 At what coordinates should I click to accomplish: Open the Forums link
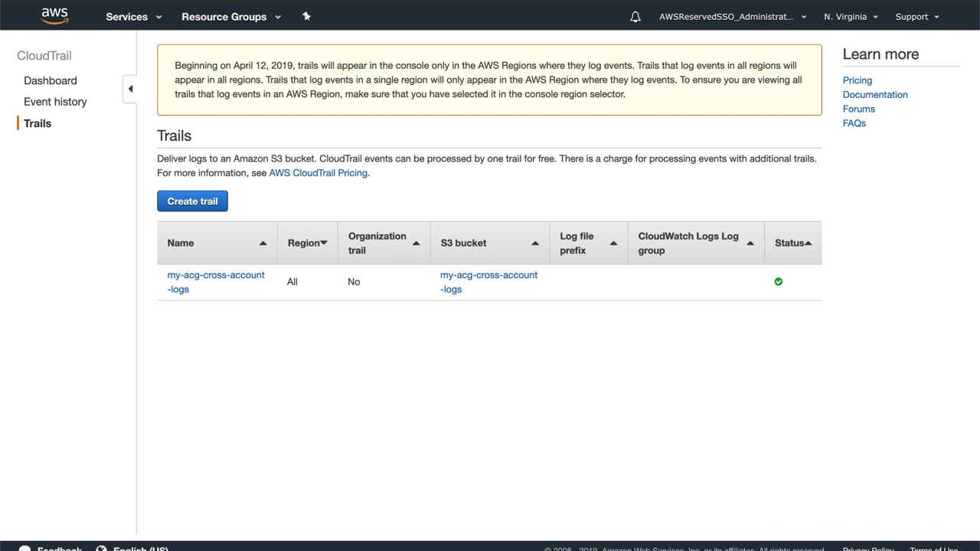click(859, 109)
